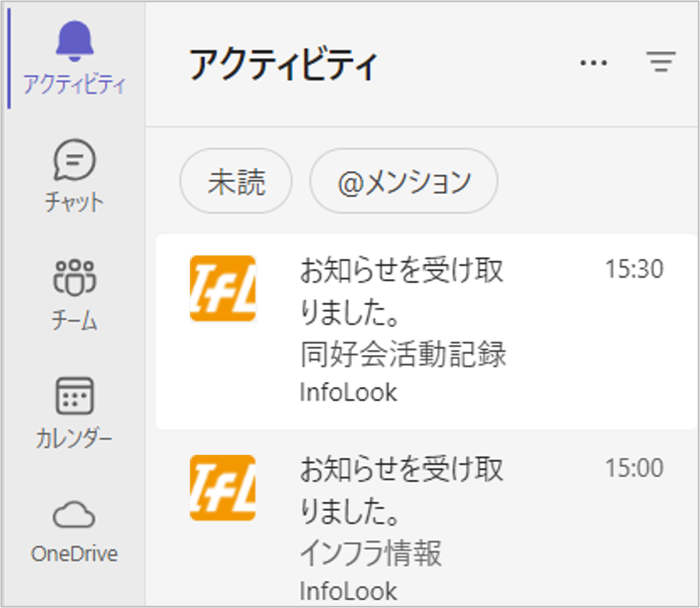Select the チャット label in sidebar
700x608 pixels.
pos(74,202)
